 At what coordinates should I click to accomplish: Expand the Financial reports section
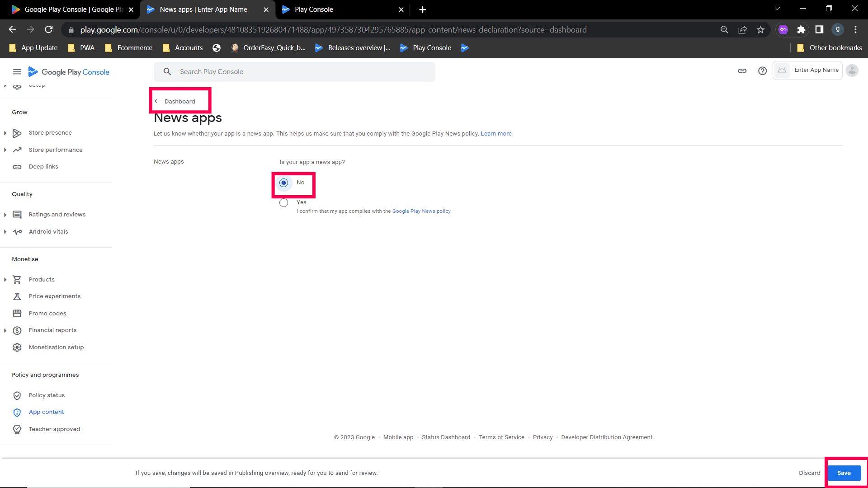click(x=5, y=330)
